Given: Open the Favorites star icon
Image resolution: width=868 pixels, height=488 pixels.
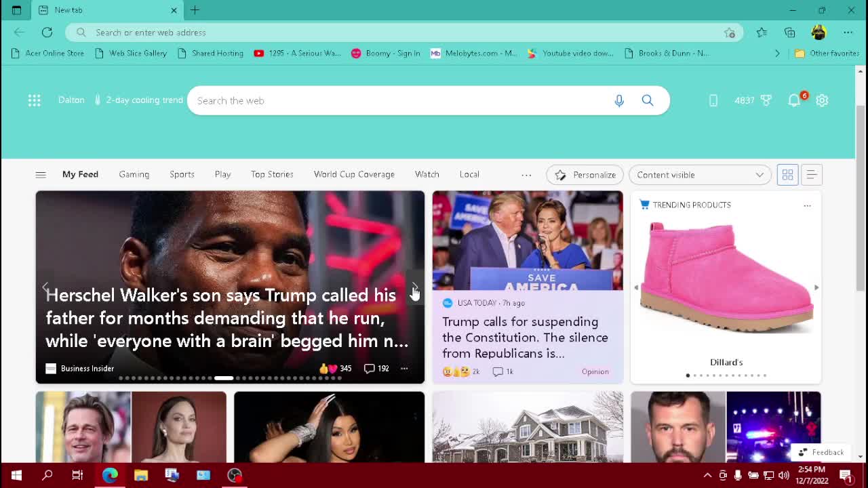Looking at the screenshot, I should (762, 33).
